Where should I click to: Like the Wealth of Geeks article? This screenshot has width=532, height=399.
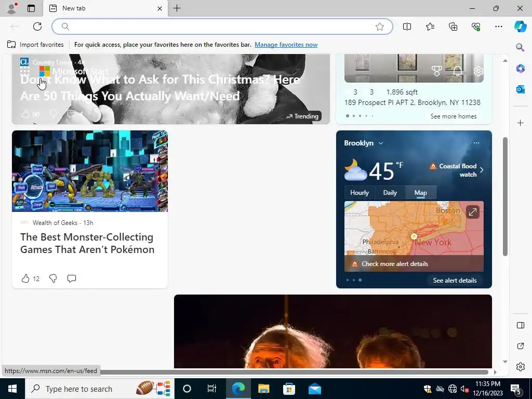25,278
